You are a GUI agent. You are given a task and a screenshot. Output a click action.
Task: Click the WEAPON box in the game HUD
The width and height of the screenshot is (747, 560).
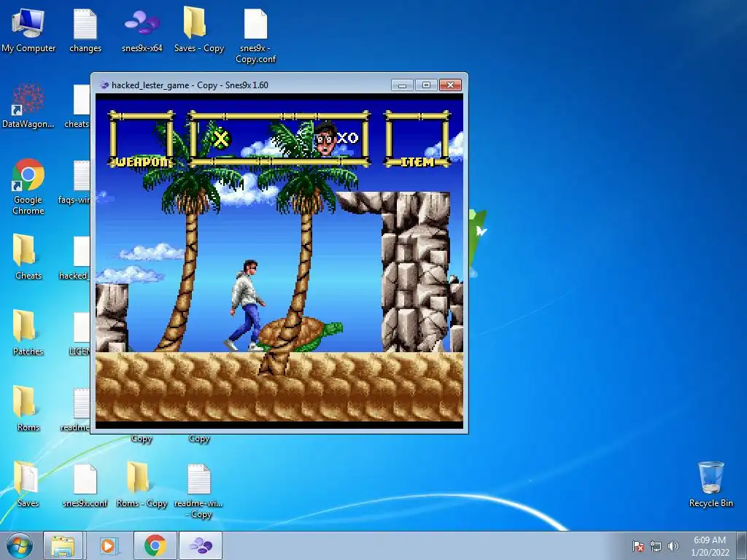[142, 139]
